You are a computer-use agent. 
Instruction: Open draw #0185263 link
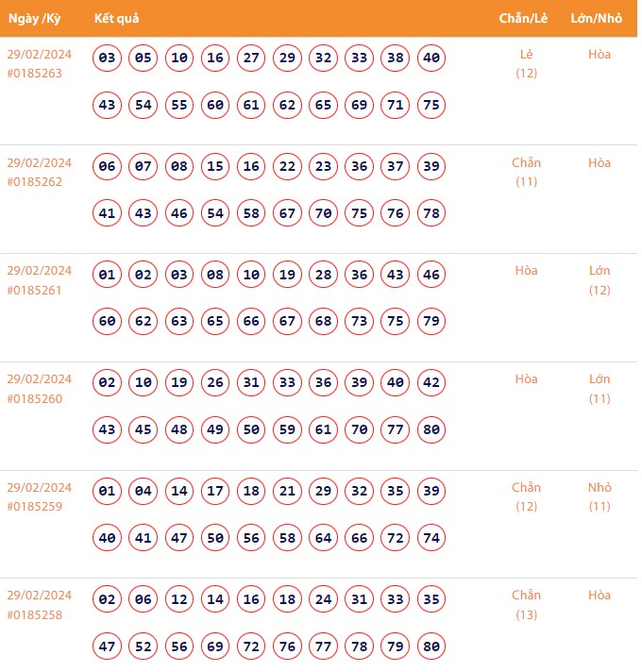coord(35,74)
